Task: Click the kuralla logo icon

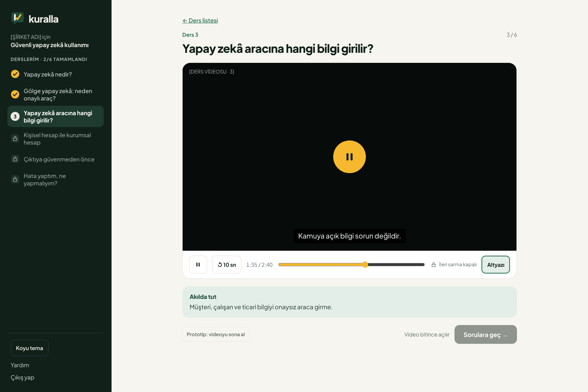Action: point(17,18)
